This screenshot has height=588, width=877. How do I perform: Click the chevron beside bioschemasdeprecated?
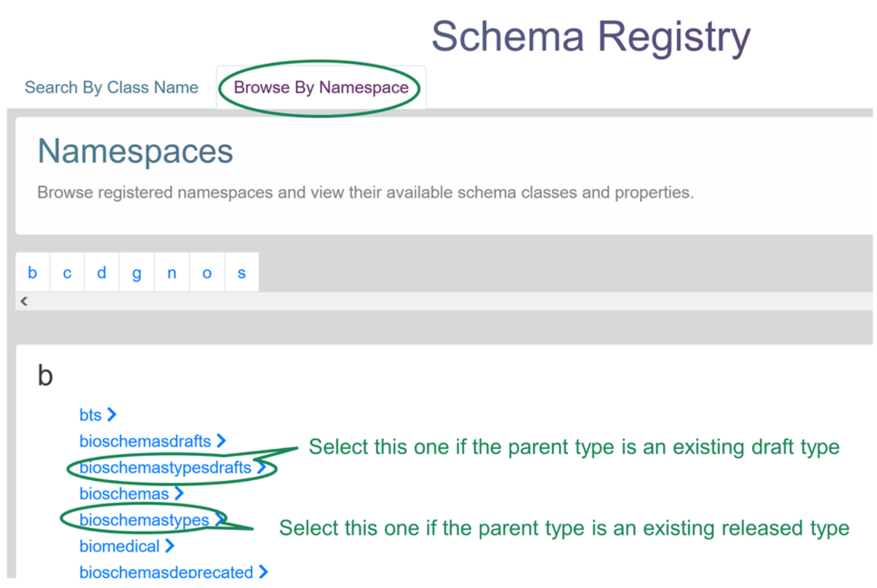click(264, 572)
